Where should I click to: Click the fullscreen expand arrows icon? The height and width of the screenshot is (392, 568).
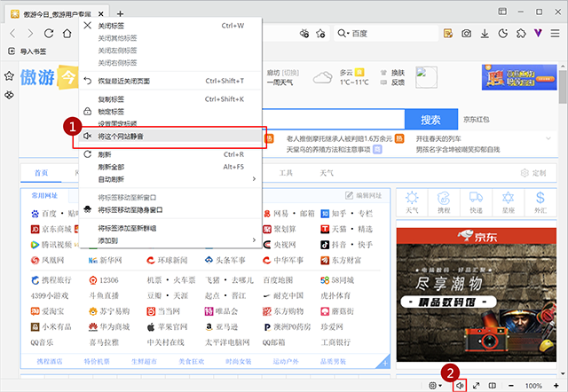click(x=477, y=386)
